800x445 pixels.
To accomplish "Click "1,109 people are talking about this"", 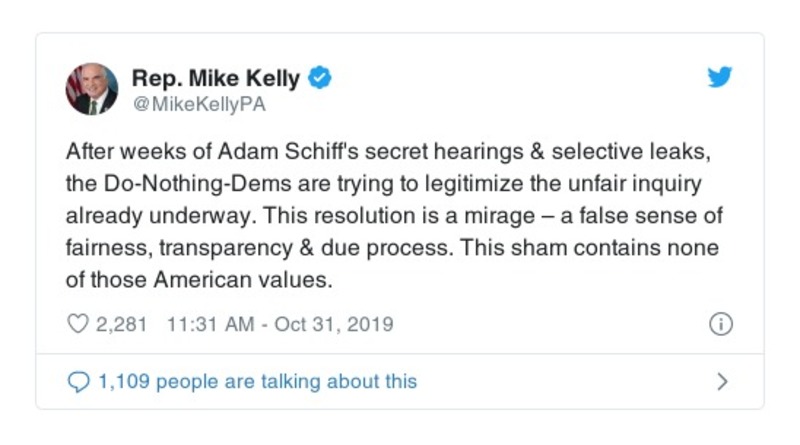I will coord(256,381).
